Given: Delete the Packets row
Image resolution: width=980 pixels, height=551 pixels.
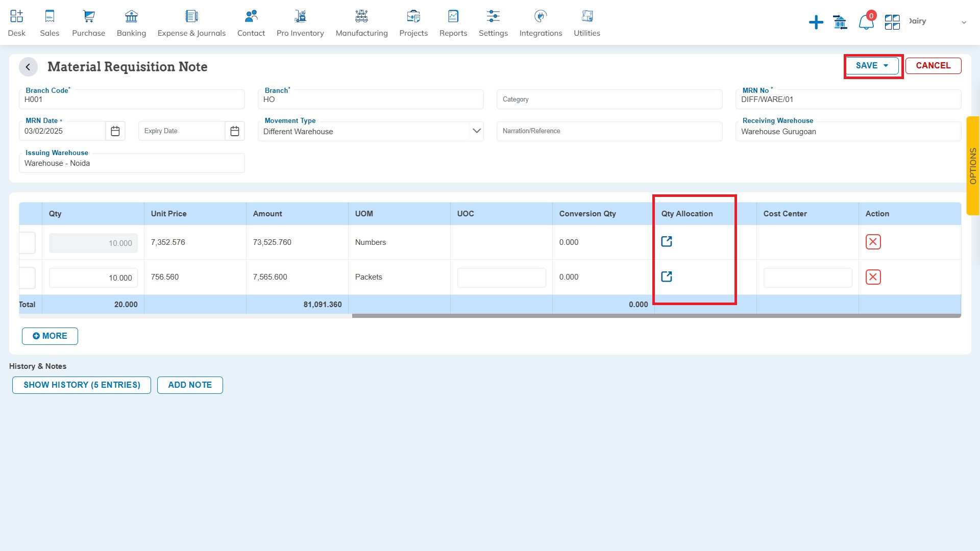Looking at the screenshot, I should [x=873, y=277].
